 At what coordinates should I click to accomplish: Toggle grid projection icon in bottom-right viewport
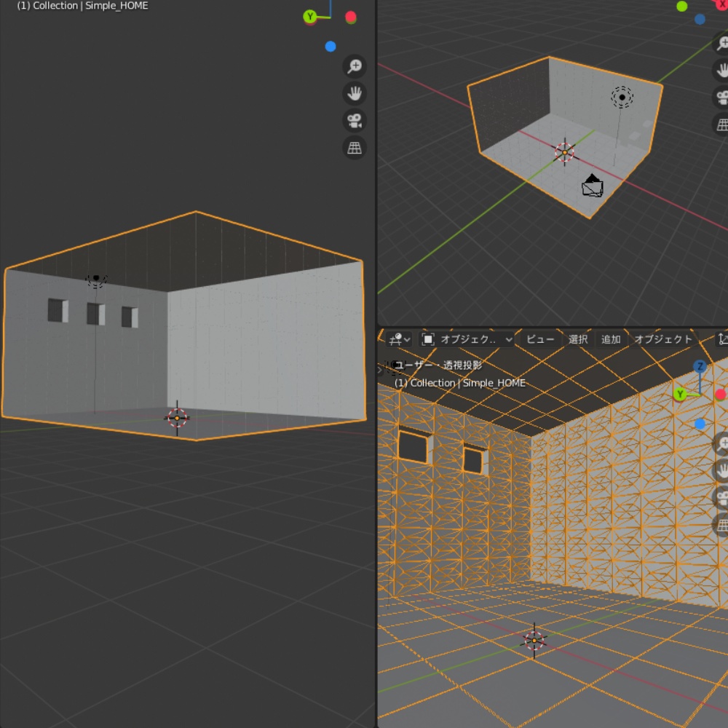(x=722, y=525)
